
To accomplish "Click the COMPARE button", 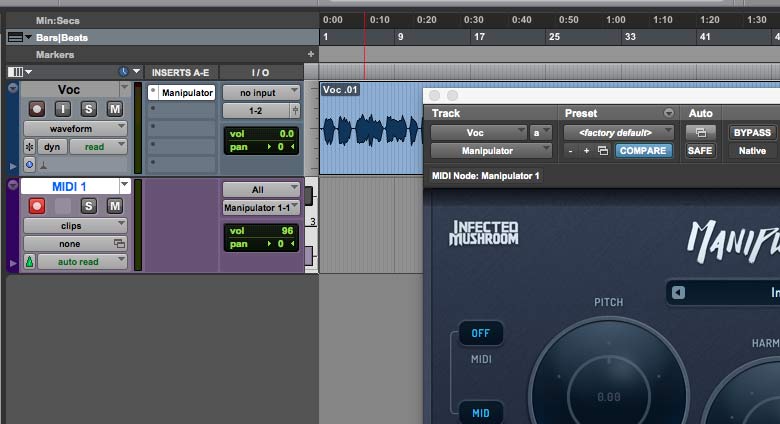I will coord(644,151).
